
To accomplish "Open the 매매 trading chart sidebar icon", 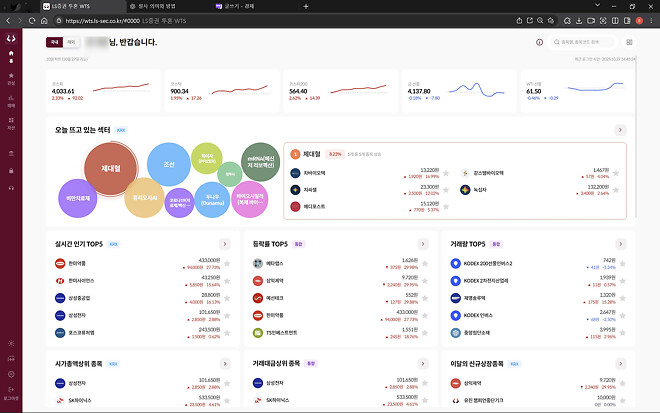I will tap(11, 98).
